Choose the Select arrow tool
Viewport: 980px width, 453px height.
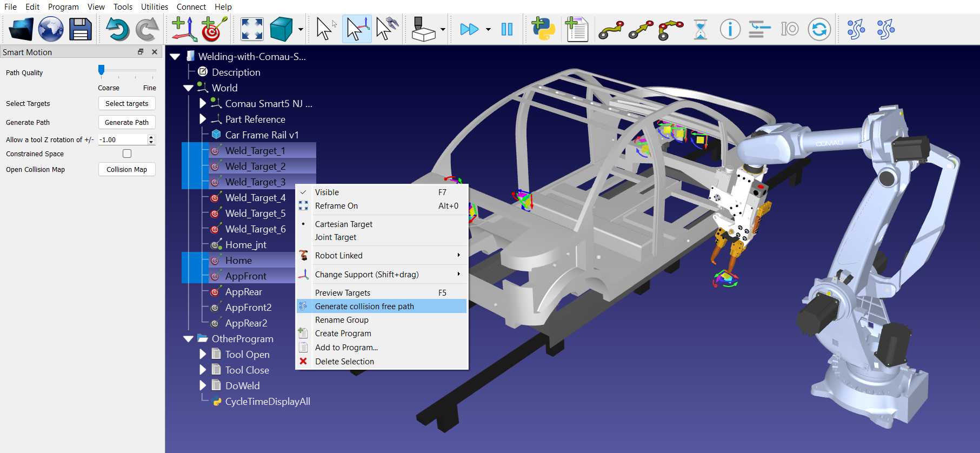click(x=325, y=29)
